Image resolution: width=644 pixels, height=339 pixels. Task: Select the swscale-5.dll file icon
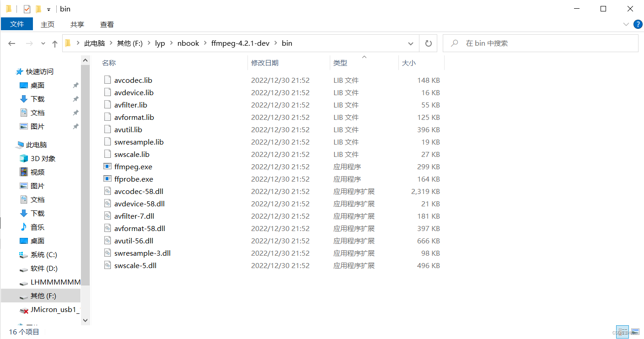[x=107, y=265]
